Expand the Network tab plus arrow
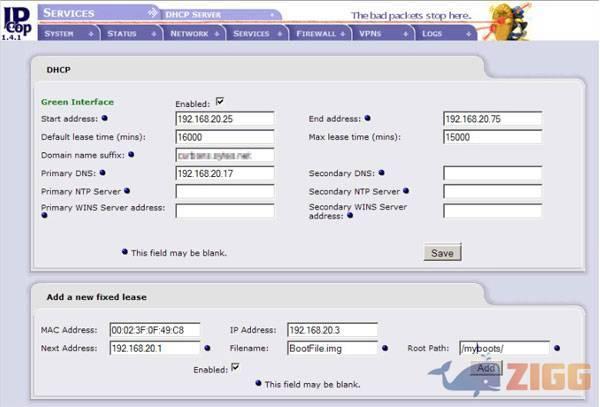Viewport: 600px width, 407px height. click(x=217, y=34)
